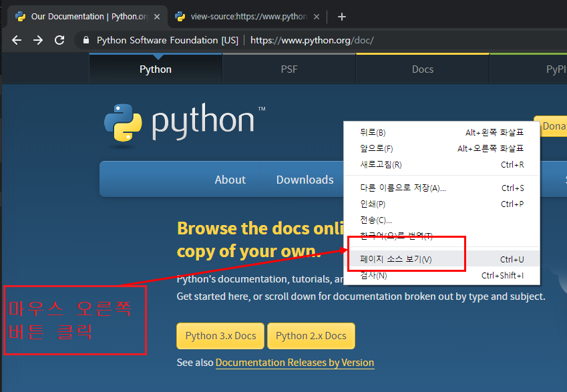Click the address bar URL
Viewport: 567px width, 392px height.
point(312,40)
